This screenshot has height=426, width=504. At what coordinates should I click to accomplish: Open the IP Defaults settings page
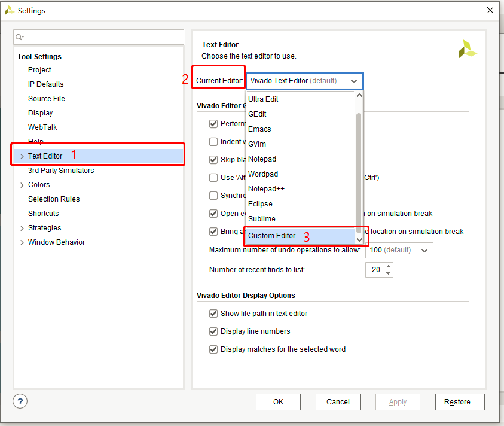tap(45, 84)
